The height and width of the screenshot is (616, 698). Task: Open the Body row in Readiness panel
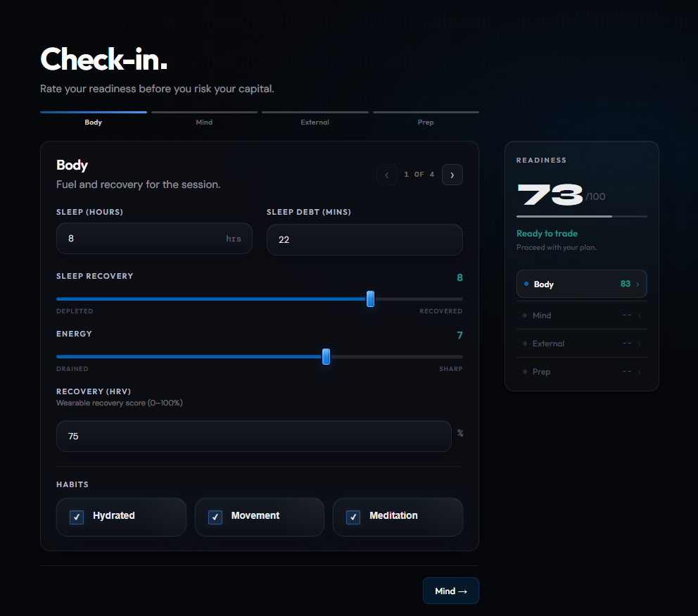pos(582,284)
